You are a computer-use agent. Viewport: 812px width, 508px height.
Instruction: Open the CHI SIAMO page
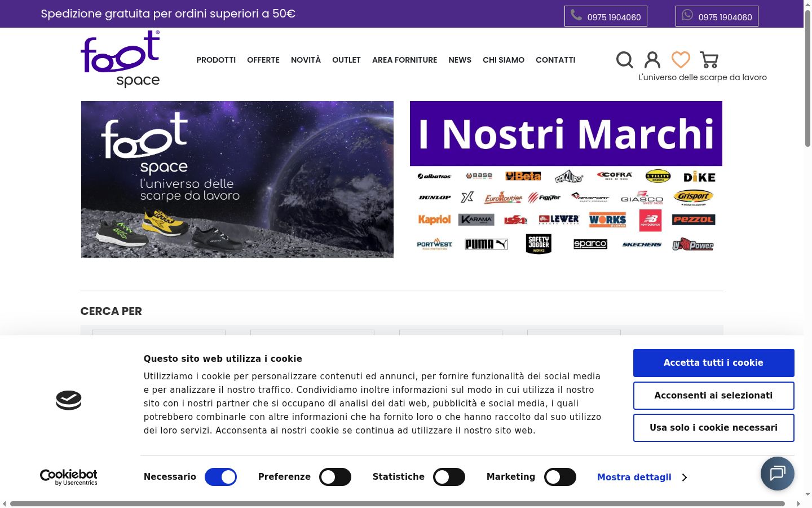tap(504, 60)
